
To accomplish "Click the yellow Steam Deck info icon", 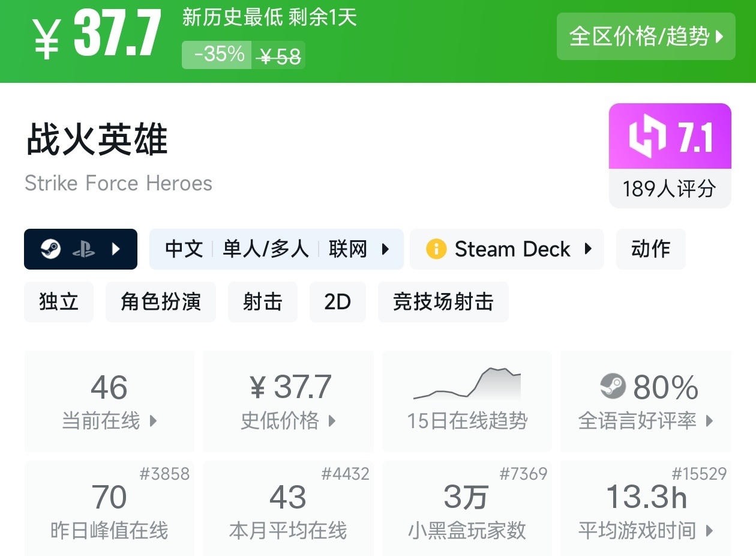I will coord(436,249).
